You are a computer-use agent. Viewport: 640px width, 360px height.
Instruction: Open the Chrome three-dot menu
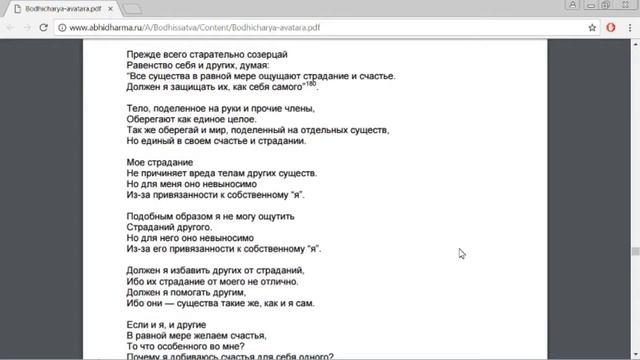(630, 28)
